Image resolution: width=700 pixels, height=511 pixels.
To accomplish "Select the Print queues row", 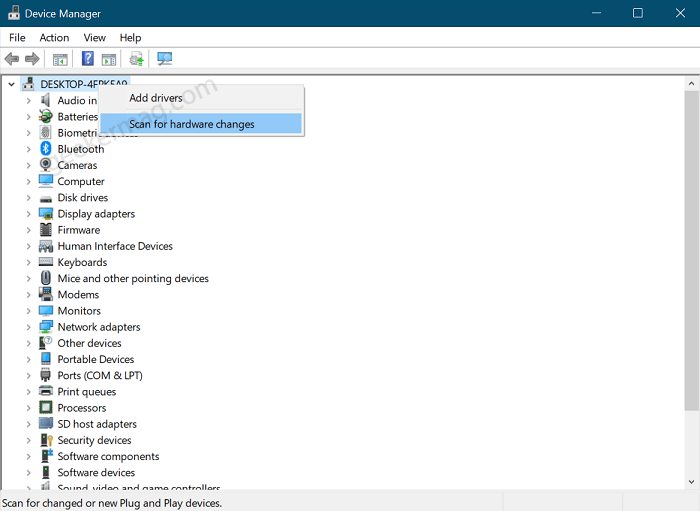I will point(87,391).
